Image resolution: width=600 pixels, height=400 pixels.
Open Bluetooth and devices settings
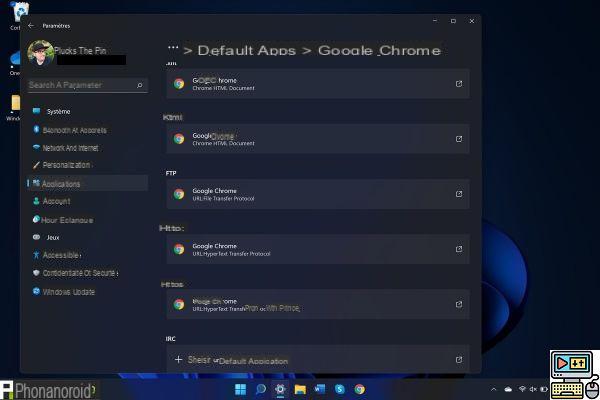click(x=88, y=130)
